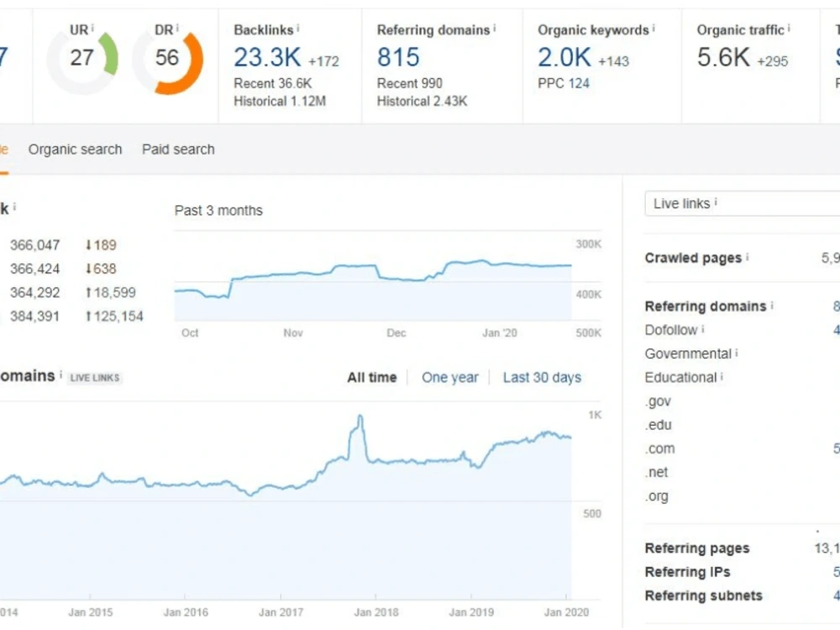Click the LIVE LINKS badge
840x630 pixels.
pos(95,378)
